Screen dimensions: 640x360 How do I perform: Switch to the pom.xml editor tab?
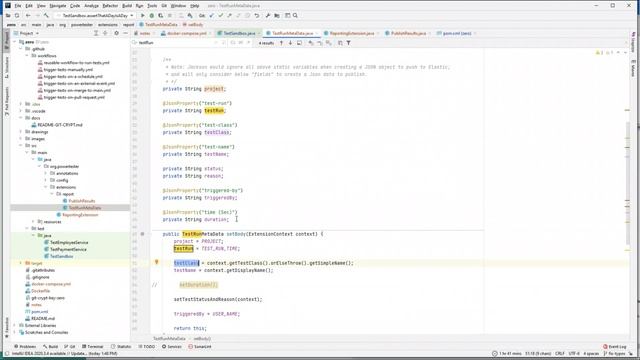pyautogui.click(x=457, y=33)
